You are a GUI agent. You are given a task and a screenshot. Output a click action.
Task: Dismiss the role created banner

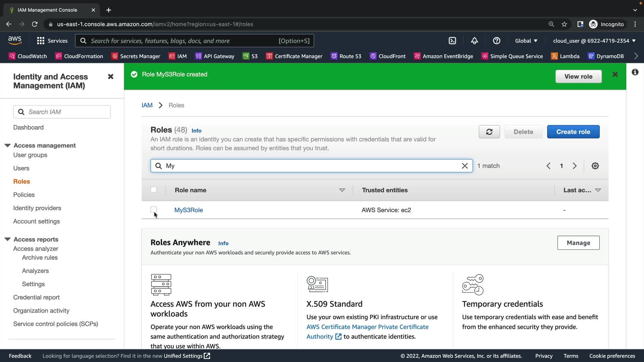[x=615, y=74]
